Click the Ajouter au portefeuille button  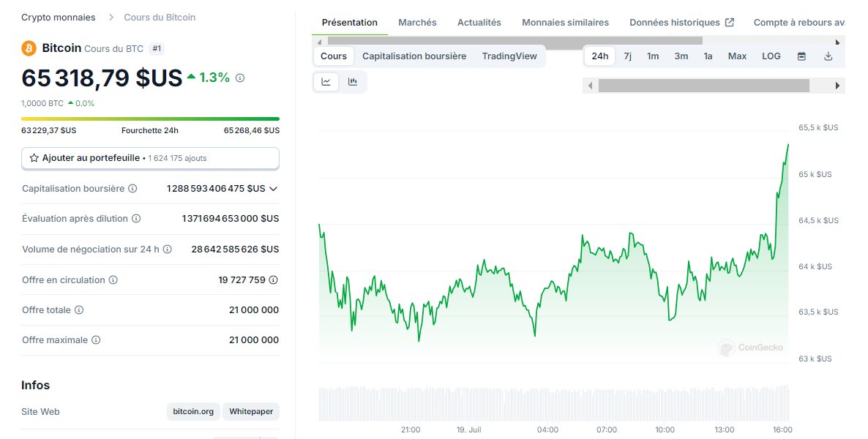[150, 158]
